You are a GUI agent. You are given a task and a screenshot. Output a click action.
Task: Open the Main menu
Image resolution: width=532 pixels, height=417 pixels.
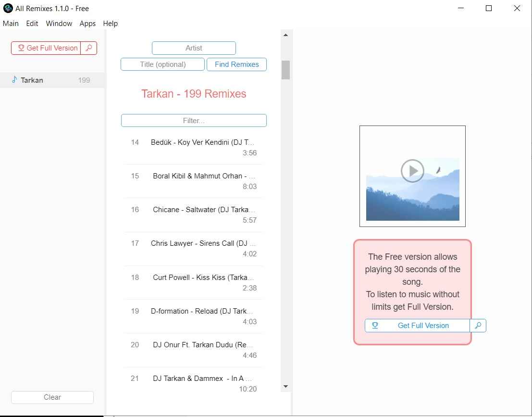[11, 24]
